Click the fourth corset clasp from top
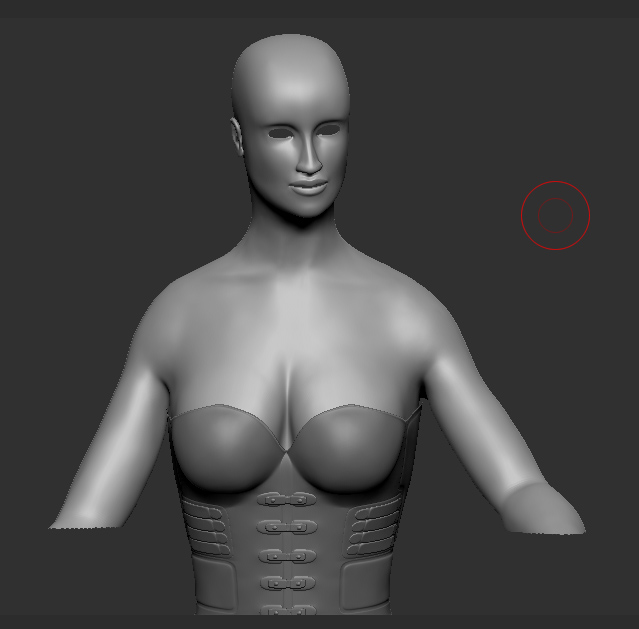 285,582
